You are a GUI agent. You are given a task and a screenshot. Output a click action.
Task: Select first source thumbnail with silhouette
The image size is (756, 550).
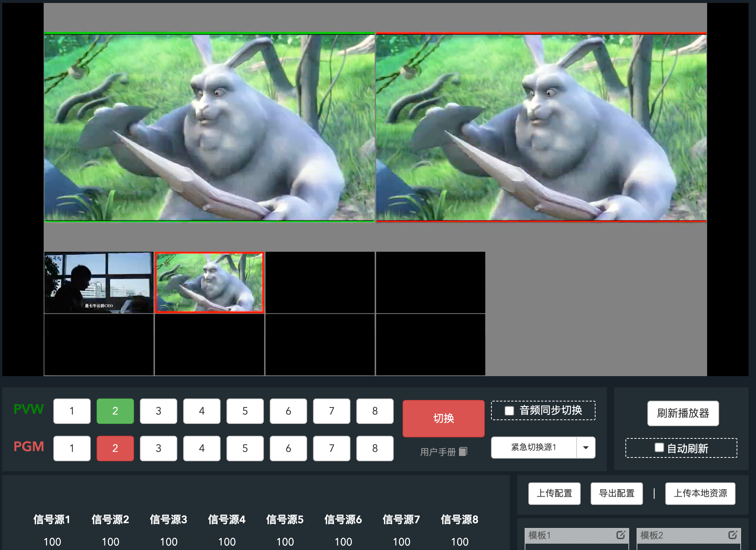pos(99,282)
